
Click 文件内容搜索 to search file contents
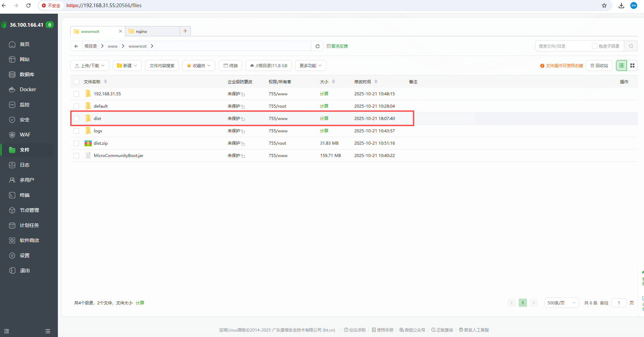point(162,65)
